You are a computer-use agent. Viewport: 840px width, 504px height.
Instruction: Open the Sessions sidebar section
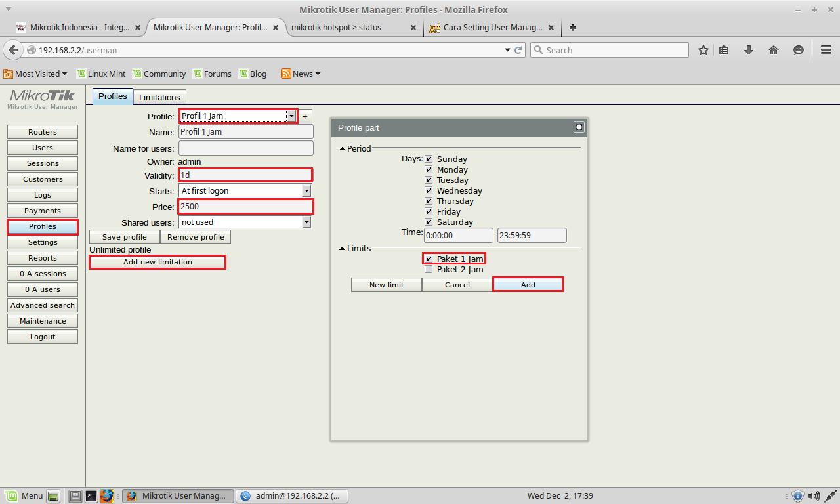[43, 163]
